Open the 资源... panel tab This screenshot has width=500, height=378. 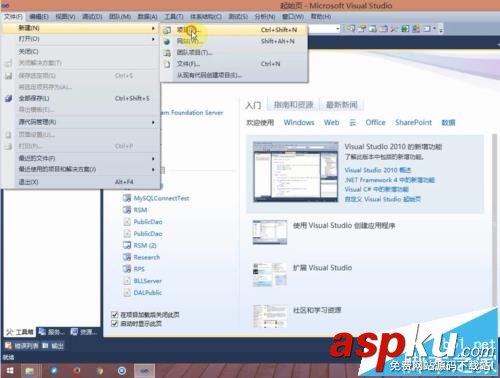pos(85,332)
